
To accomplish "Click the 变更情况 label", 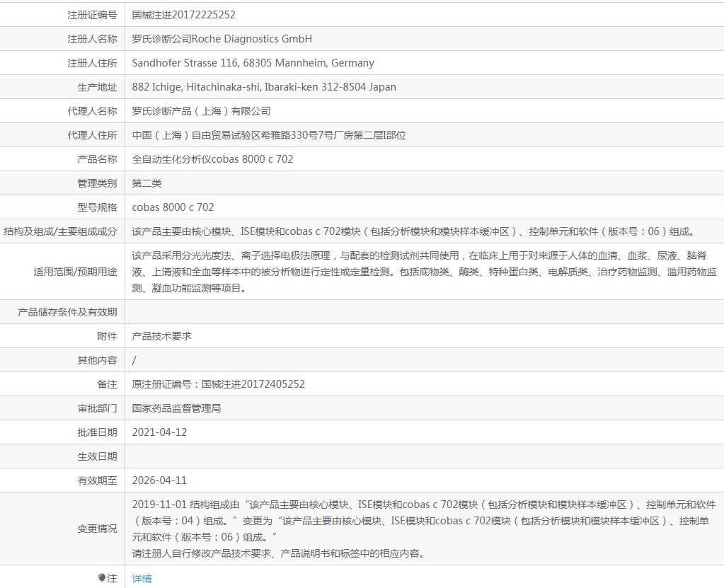I will click(x=98, y=529).
